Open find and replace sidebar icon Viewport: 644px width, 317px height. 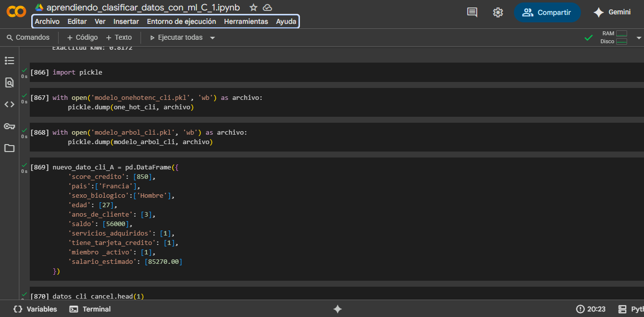(x=9, y=82)
